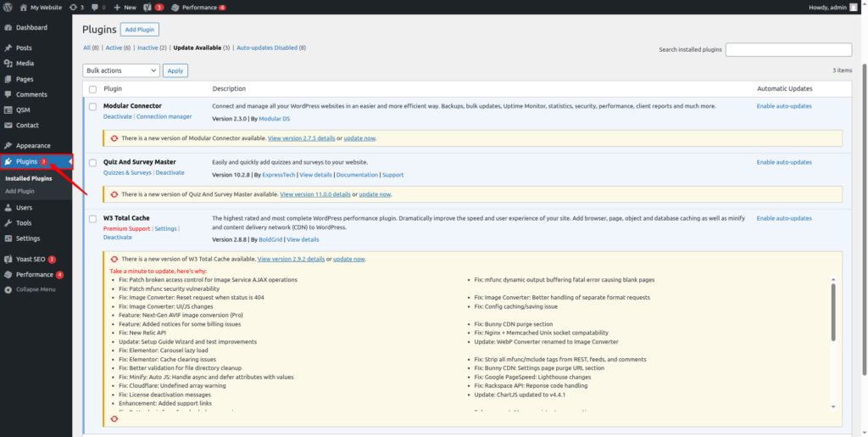Open Settings icon in sidebar

pos(8,238)
